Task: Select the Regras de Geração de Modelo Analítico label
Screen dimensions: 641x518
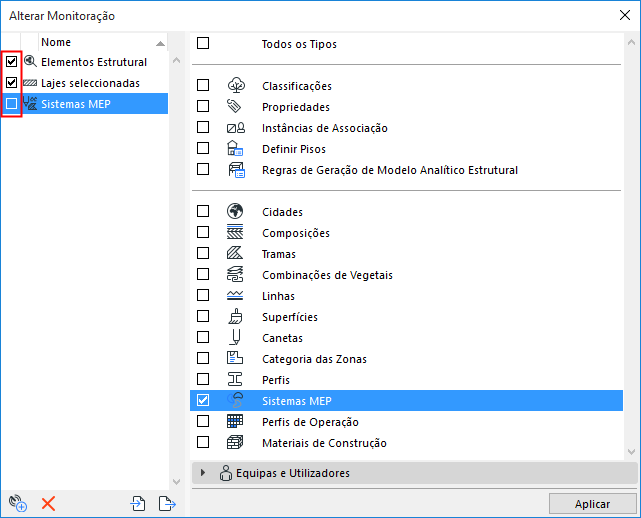Action: pos(390,170)
